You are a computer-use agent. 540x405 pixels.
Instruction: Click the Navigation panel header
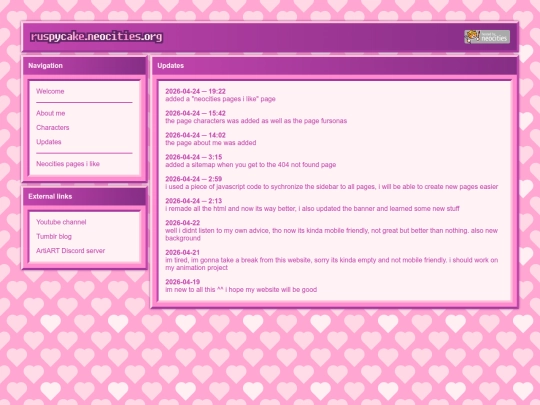(84, 65)
